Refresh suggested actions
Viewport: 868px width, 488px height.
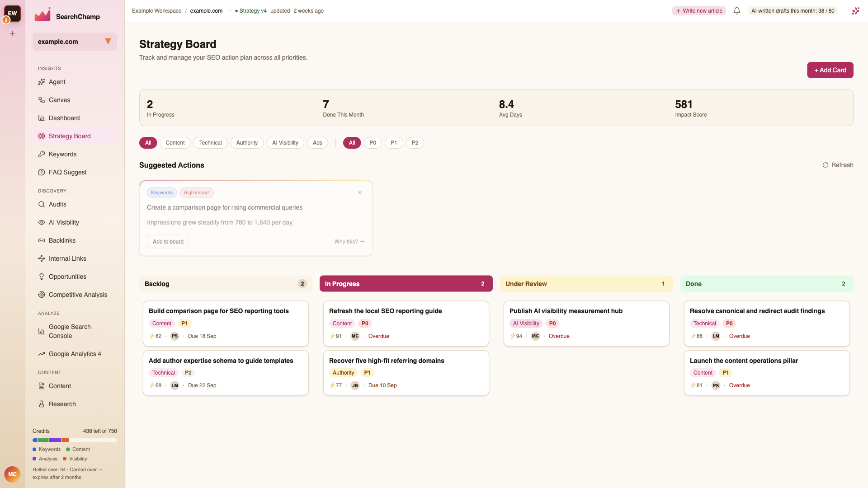[838, 165]
